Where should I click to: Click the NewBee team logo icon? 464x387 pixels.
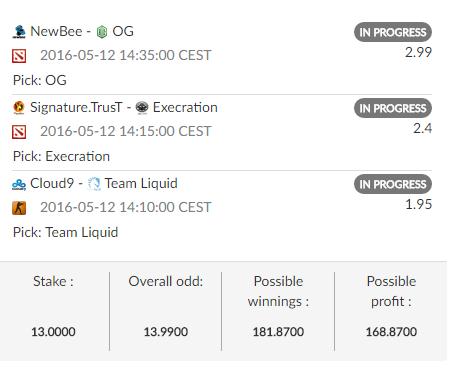tap(19, 32)
